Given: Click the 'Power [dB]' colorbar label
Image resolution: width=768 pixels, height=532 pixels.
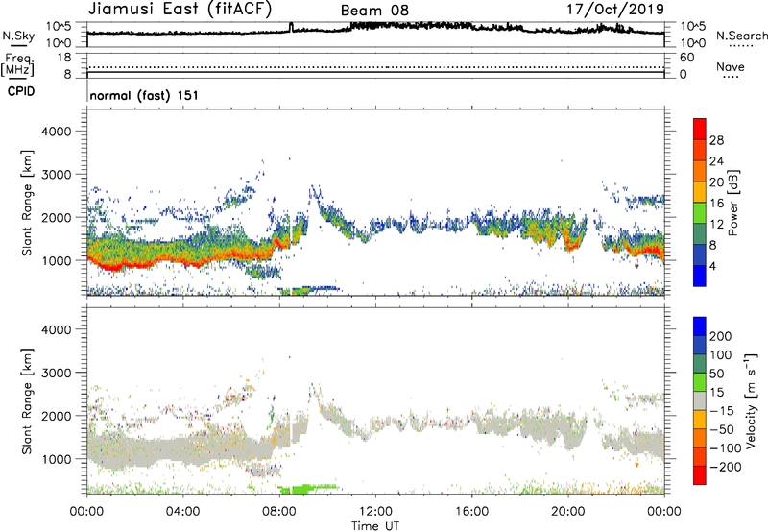Looking at the screenshot, I should pyautogui.click(x=732, y=203).
